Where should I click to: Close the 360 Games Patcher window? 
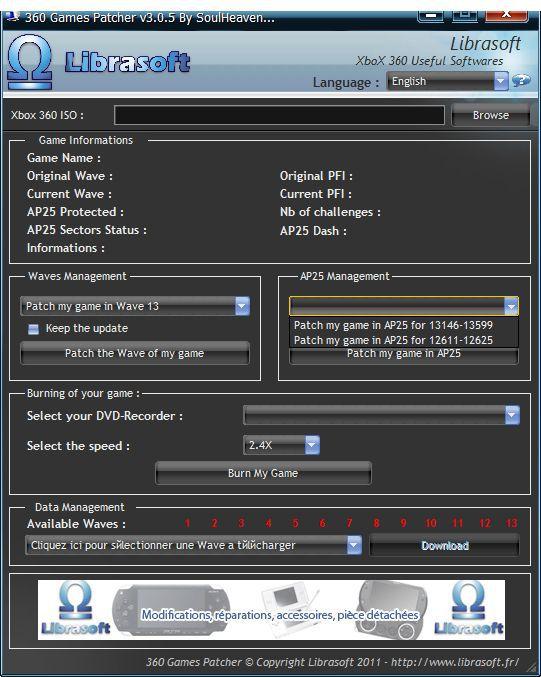coord(507,16)
